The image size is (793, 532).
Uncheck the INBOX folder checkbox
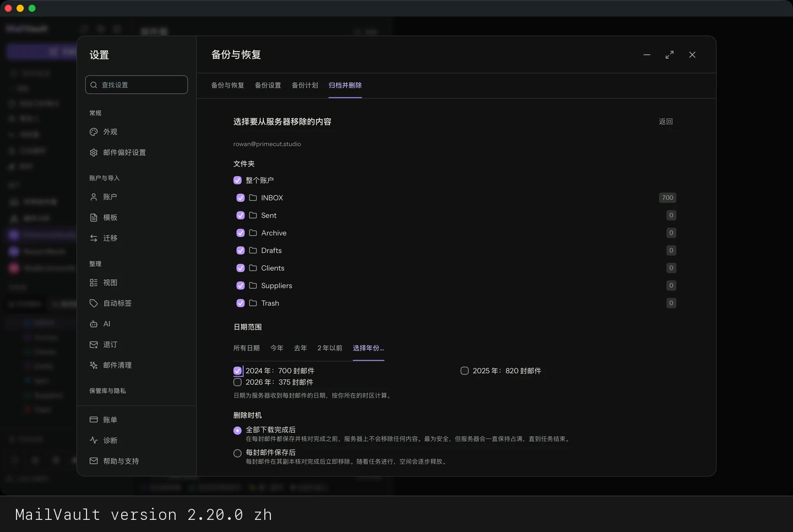(241, 198)
